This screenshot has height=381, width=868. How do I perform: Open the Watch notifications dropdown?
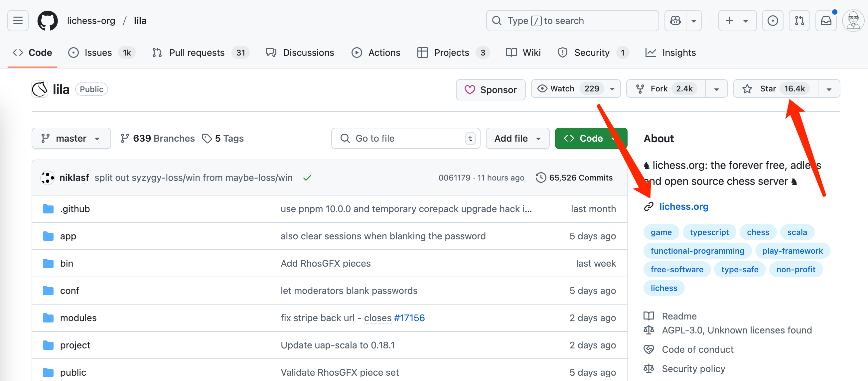click(576, 88)
